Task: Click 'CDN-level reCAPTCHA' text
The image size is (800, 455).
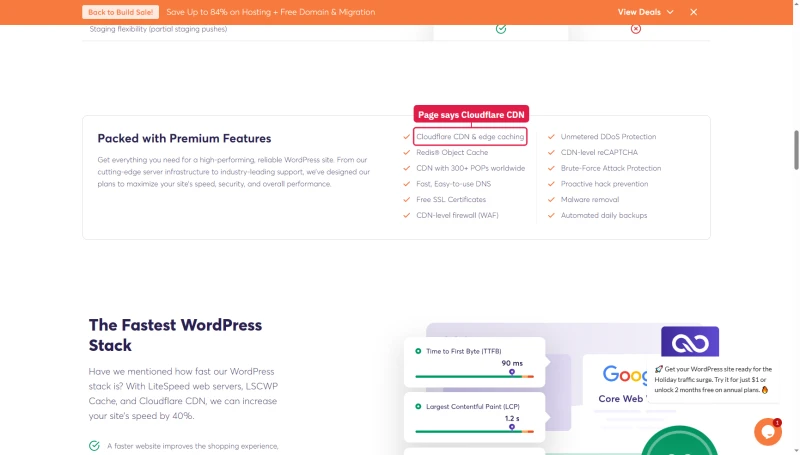Action: pyautogui.click(x=599, y=152)
